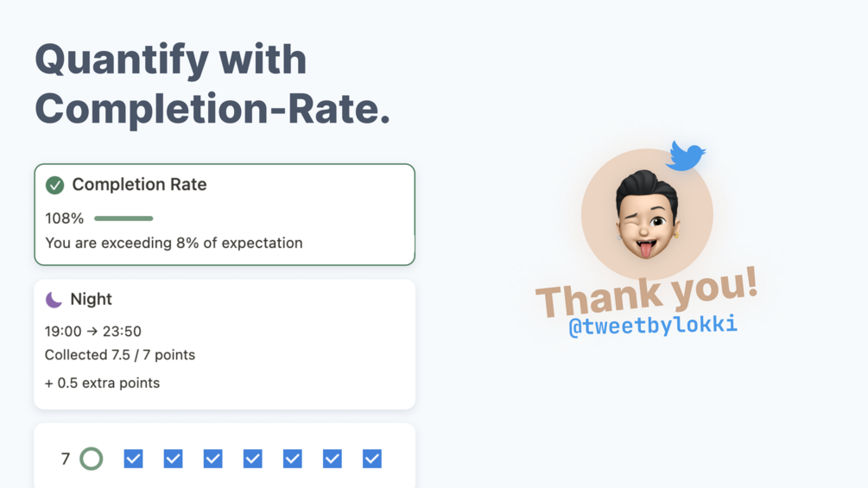The height and width of the screenshot is (488, 868).
Task: Toggle the second blue checkbox in the row
Action: (174, 459)
